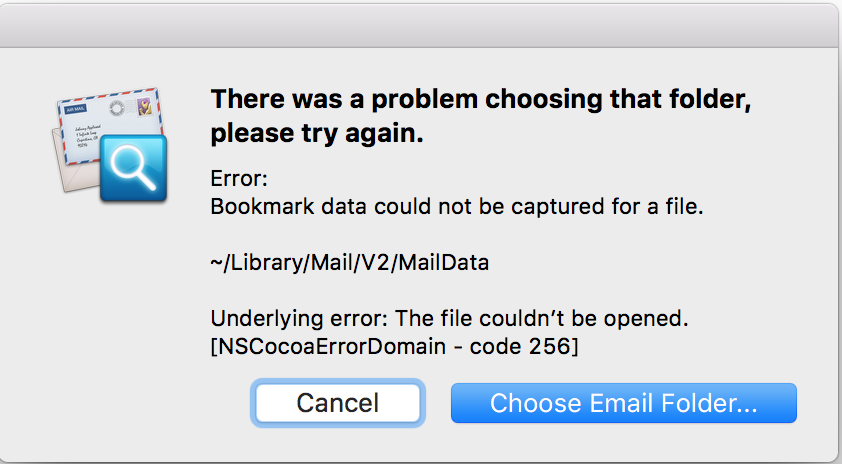The height and width of the screenshot is (464, 842).
Task: Click the 'Error:' label
Action: point(239,178)
